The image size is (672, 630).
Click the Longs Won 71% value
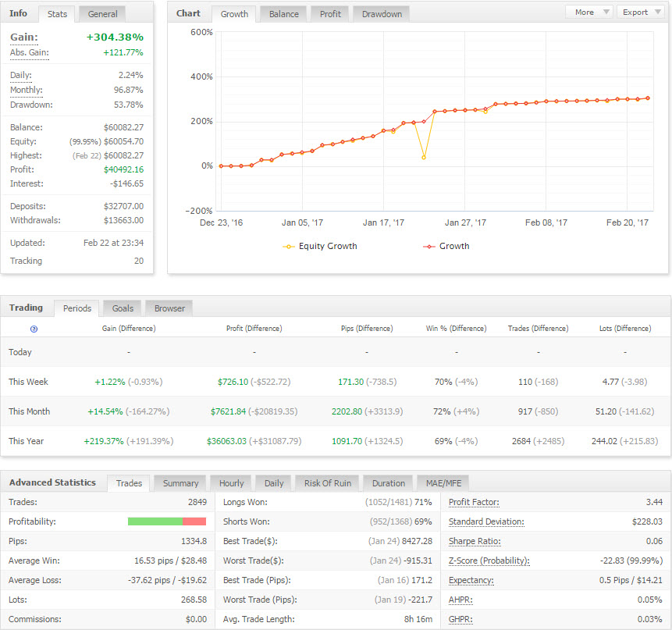[x=423, y=502]
